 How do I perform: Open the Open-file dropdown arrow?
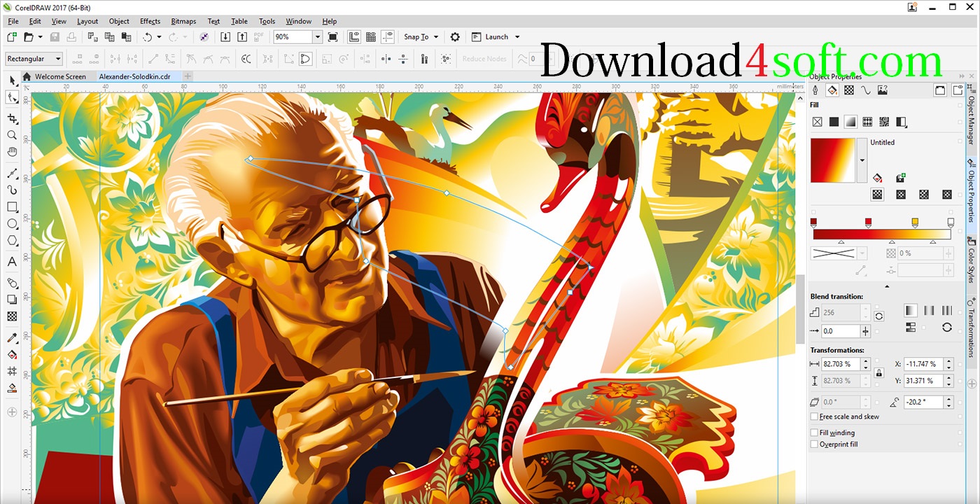click(x=40, y=37)
